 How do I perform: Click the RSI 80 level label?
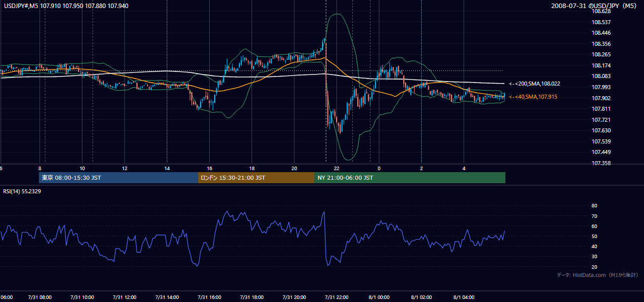(594, 206)
